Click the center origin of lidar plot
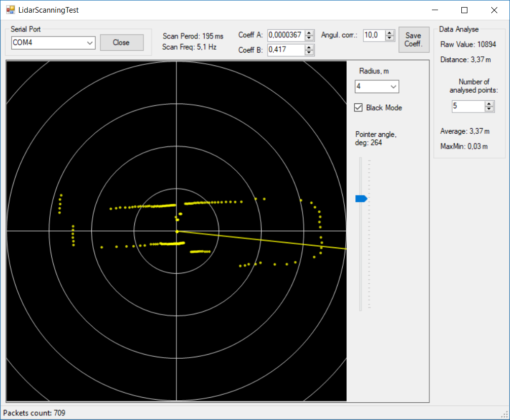Image resolution: width=510 pixels, height=420 pixels. (x=176, y=231)
